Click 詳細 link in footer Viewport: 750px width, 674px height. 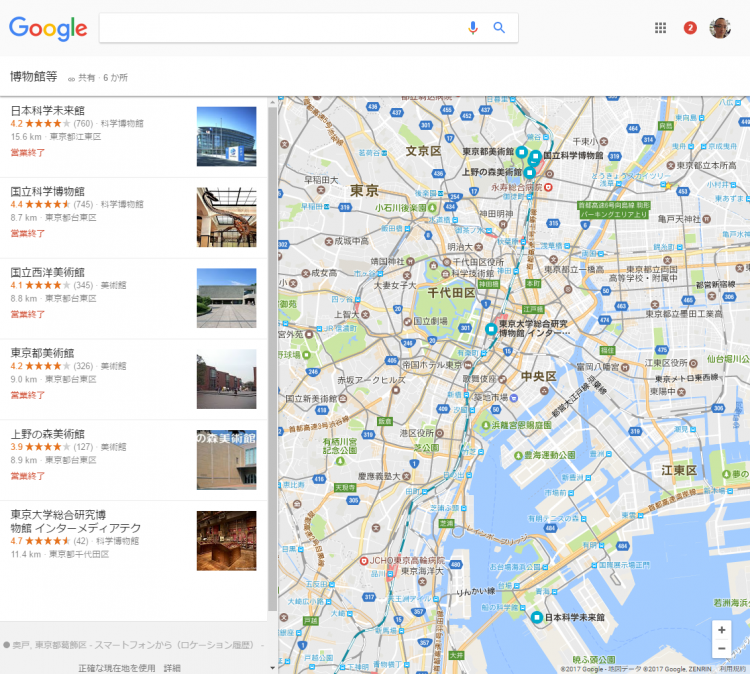[172, 668]
